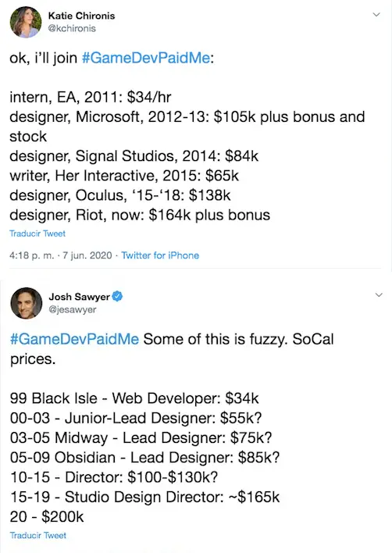Click the Katie Chironis display name
This screenshot has width=392, height=553.
pos(81,16)
